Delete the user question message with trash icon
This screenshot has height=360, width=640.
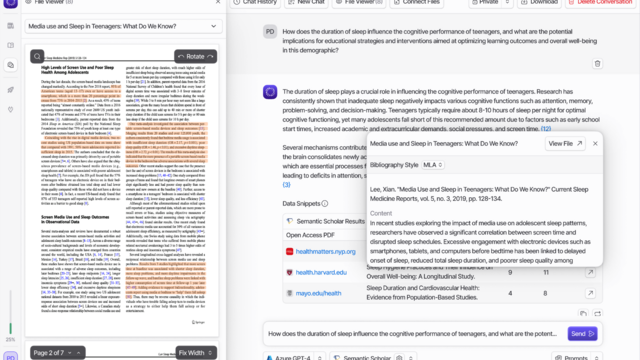[597, 64]
